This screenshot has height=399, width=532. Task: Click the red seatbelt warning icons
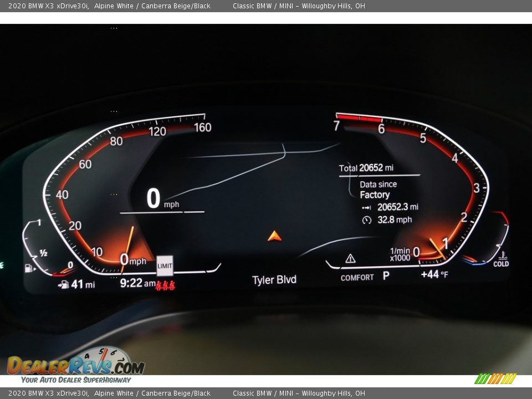165,285
